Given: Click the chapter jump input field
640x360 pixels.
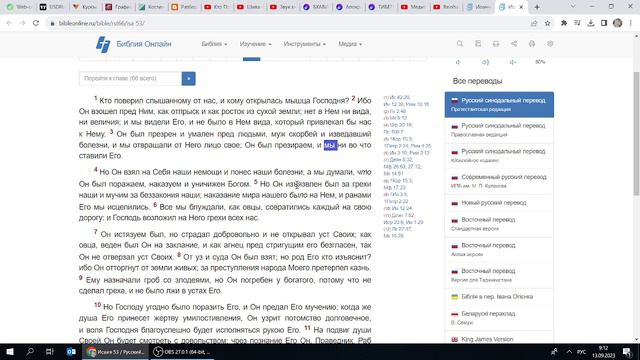Looking at the screenshot, I should pyautogui.click(x=130, y=78).
